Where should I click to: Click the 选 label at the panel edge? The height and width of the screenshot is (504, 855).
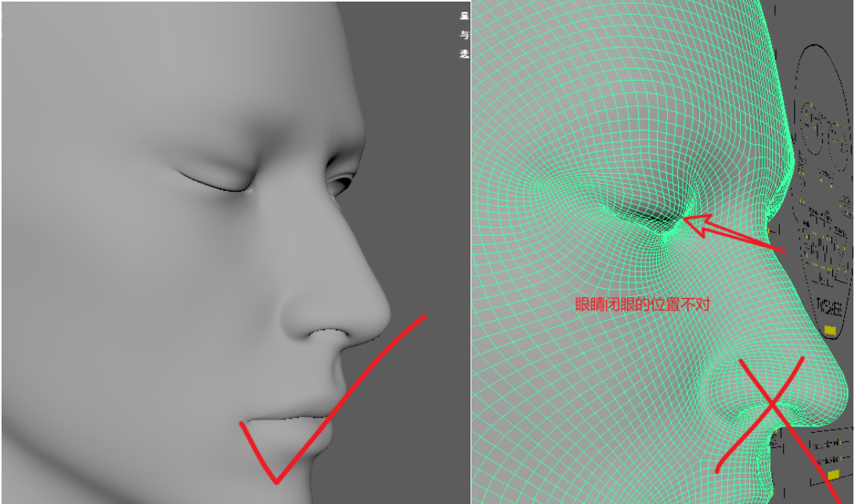pos(464,54)
